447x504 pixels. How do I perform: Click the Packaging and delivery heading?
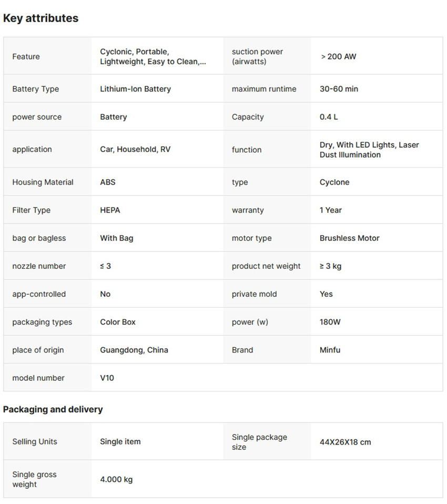point(53,409)
